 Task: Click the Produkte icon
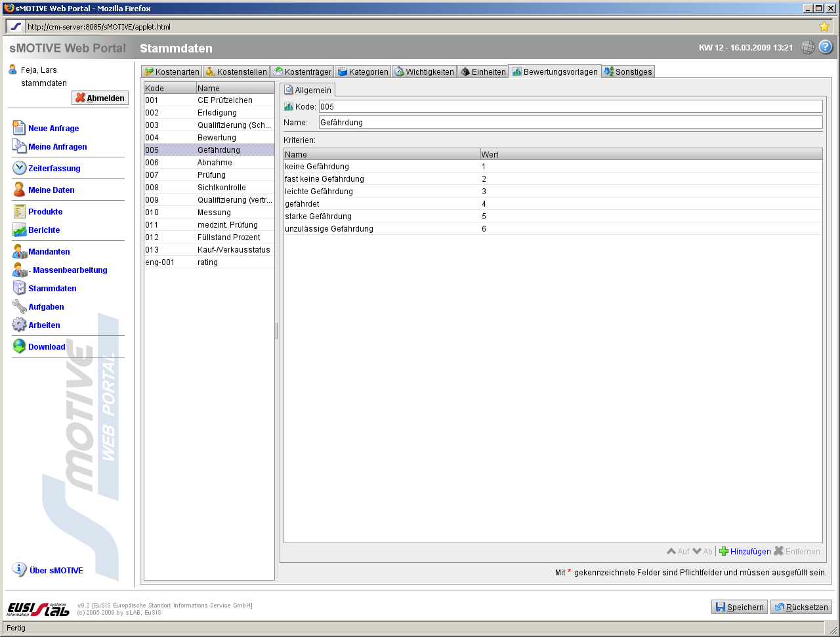(x=19, y=211)
